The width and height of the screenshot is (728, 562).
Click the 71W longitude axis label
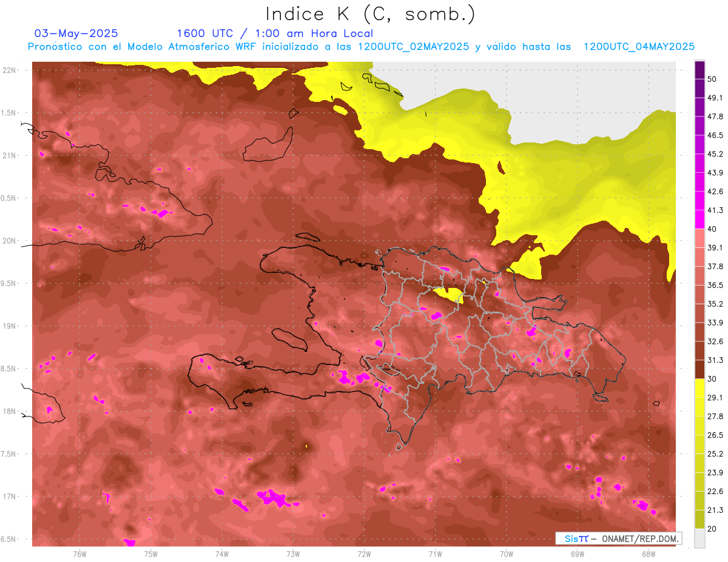[x=435, y=554]
